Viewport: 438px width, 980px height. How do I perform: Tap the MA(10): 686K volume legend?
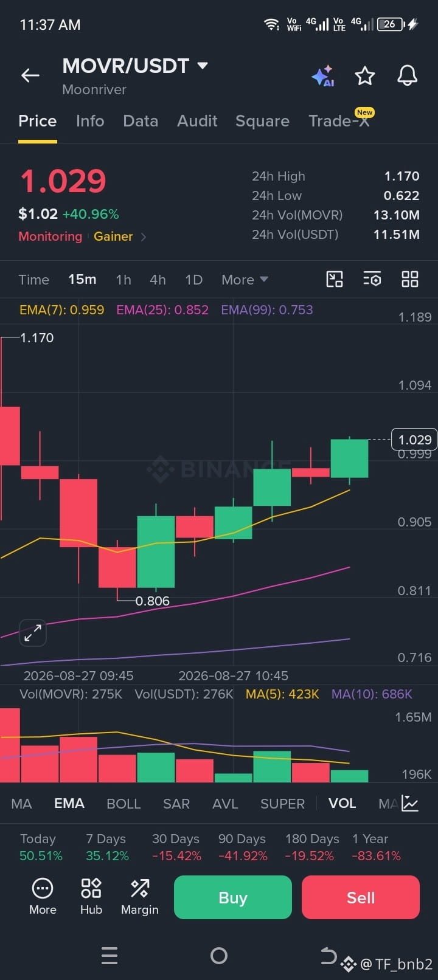coord(372,694)
